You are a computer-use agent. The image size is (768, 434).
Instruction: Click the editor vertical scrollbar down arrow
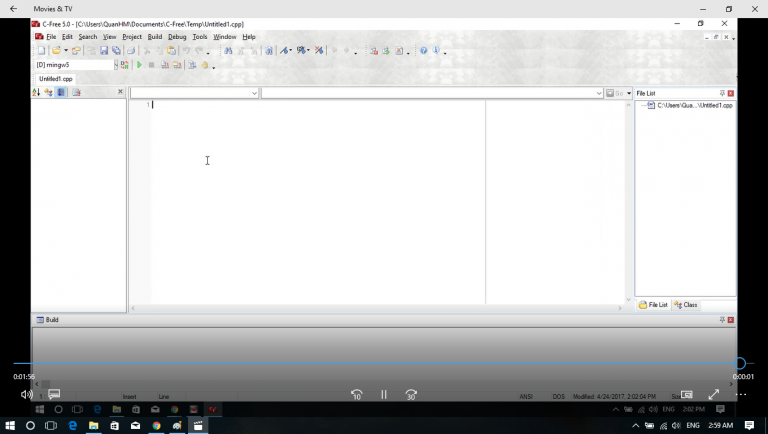click(x=628, y=299)
